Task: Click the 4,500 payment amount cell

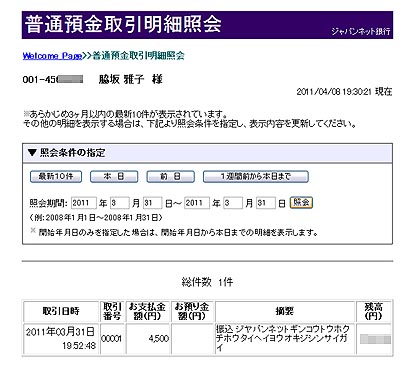Action: coord(148,339)
